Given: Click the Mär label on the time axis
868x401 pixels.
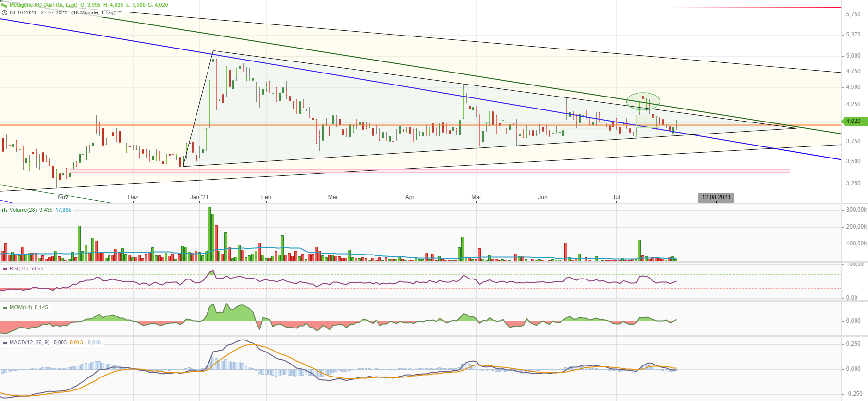Looking at the screenshot, I should [x=333, y=197].
